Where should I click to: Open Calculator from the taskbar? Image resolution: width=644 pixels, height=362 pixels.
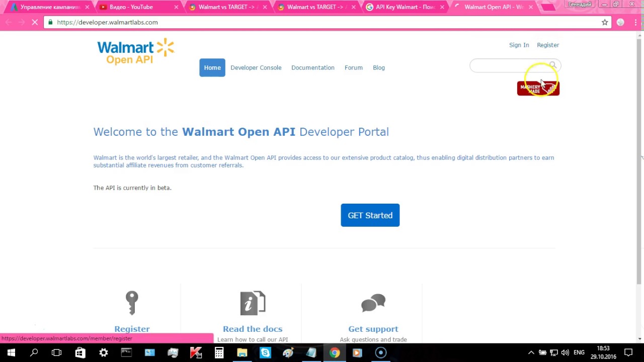(219, 352)
